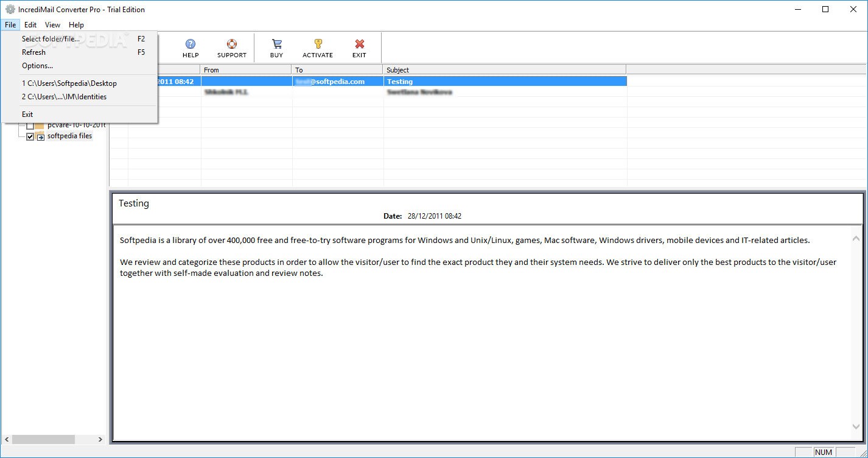The image size is (868, 458).
Task: Open Options... from the File menu
Action: (80, 66)
